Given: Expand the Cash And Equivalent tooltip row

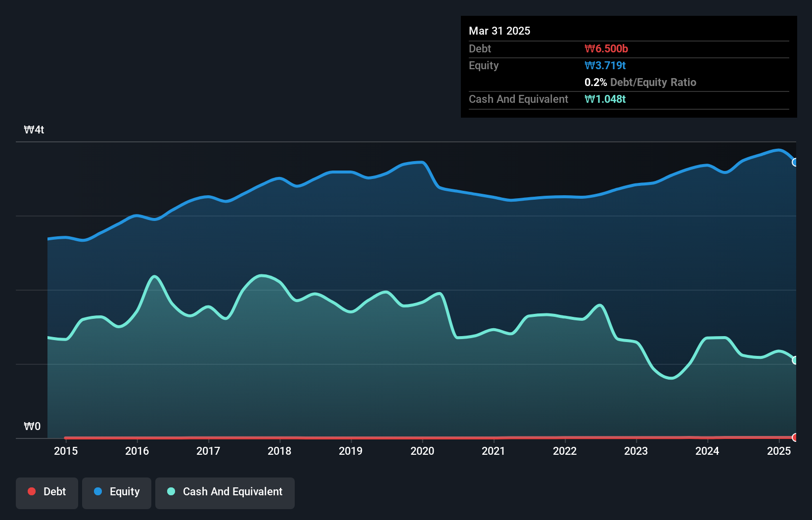Looking at the screenshot, I should click(518, 99).
